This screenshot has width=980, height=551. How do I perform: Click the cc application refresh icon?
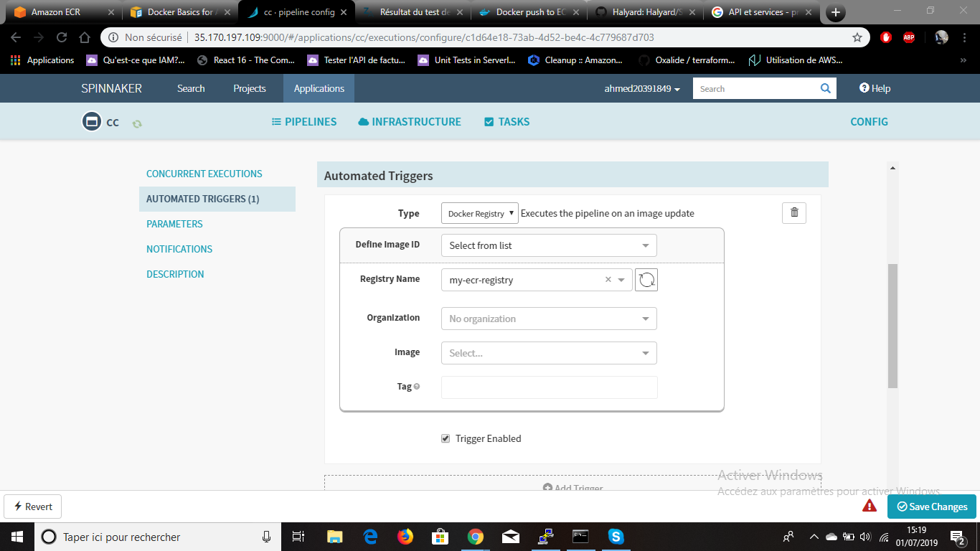tap(137, 123)
